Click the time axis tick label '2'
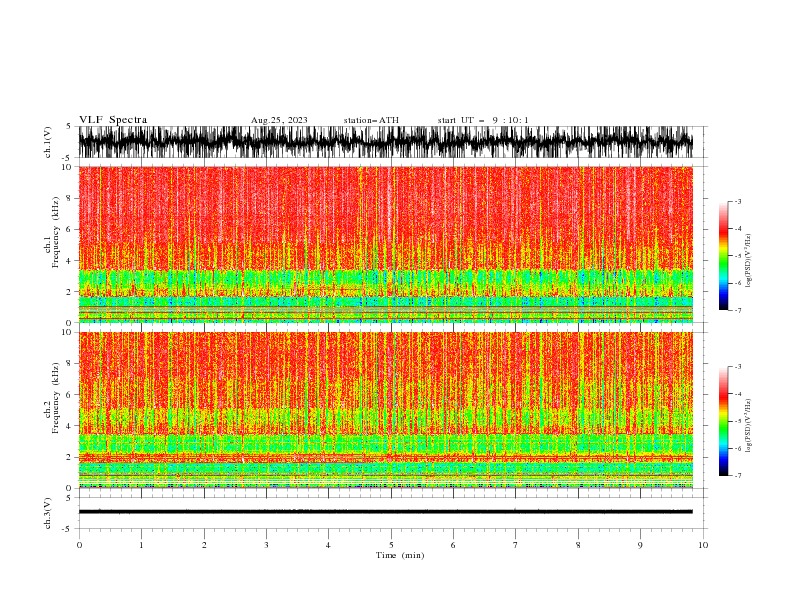Image resolution: width=792 pixels, height=612 pixels. point(204,545)
